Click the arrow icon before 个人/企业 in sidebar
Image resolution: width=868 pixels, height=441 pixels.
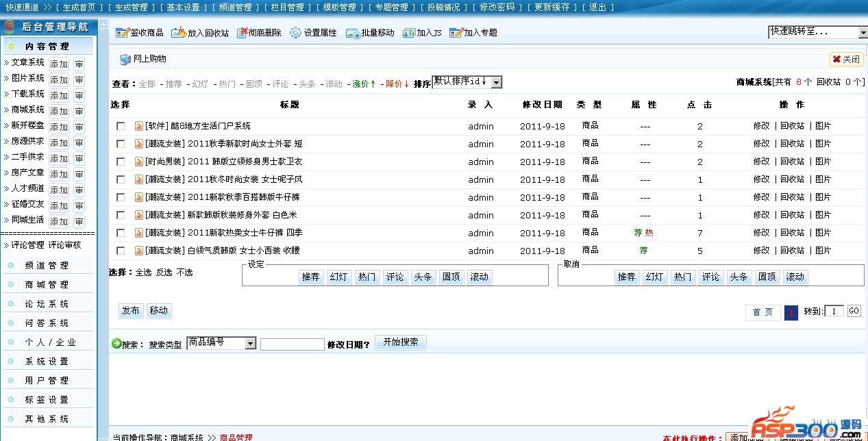point(11,342)
